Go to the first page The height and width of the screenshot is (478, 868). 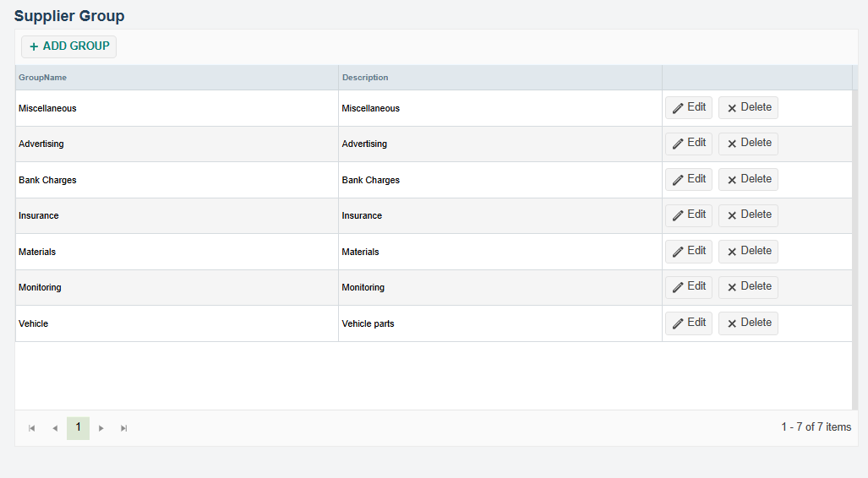32,428
